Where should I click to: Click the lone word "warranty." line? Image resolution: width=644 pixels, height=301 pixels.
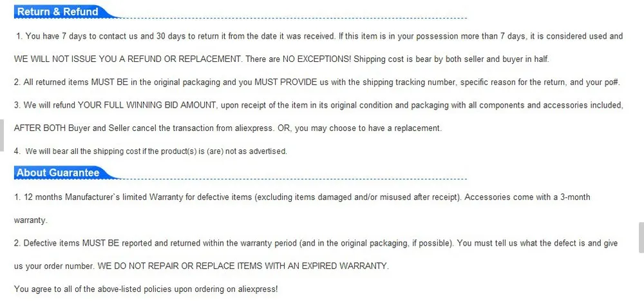coord(31,220)
